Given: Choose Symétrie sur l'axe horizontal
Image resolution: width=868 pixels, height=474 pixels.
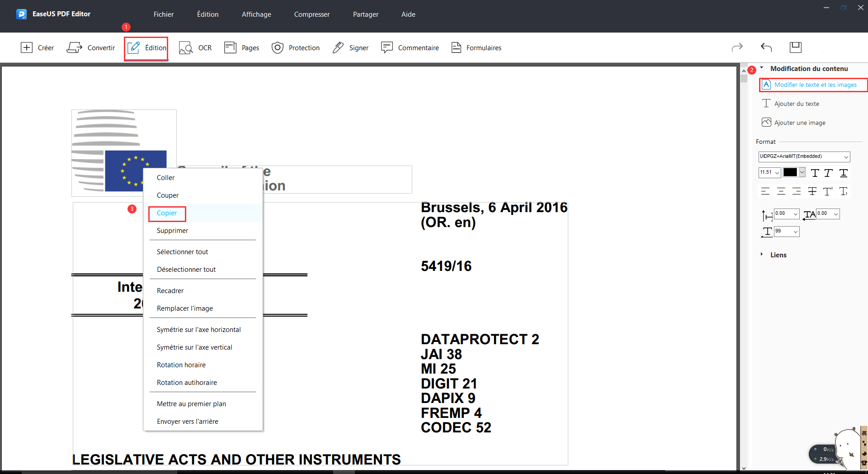Looking at the screenshot, I should click(x=203, y=330).
